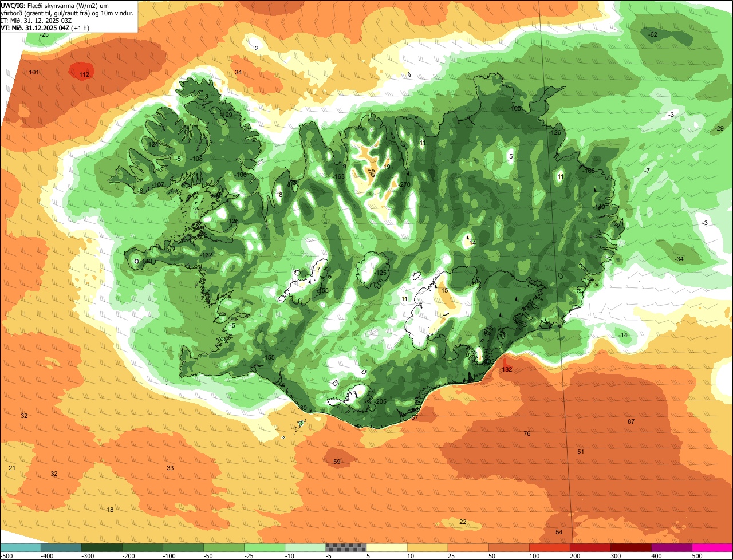733x560 pixels.
Task: Click the '-500' legend tick label
Action: [x=6, y=556]
